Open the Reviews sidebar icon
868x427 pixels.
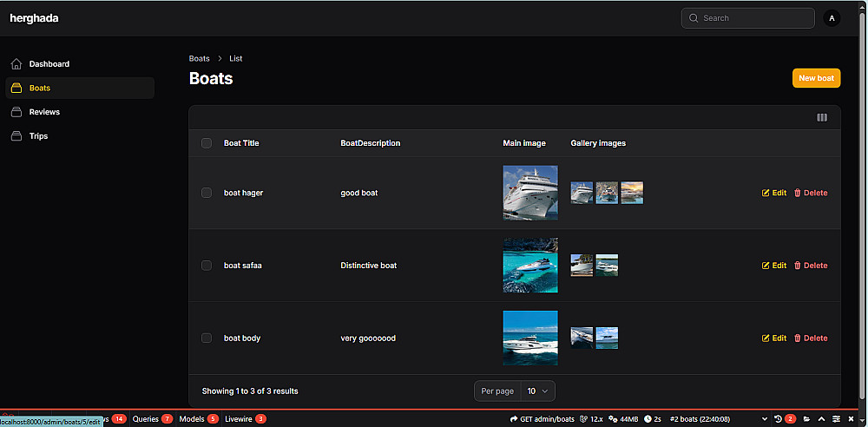(x=16, y=112)
